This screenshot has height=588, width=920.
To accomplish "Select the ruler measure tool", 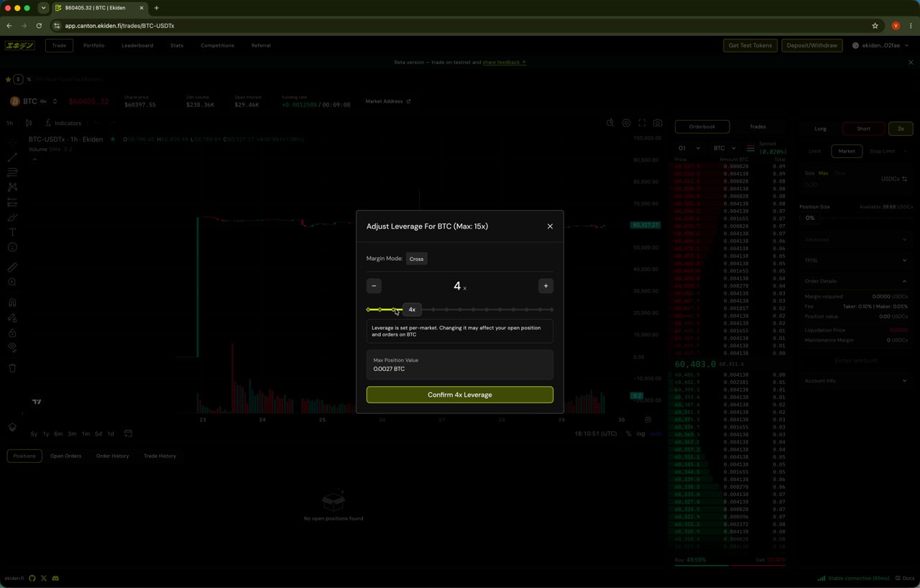I will click(12, 267).
